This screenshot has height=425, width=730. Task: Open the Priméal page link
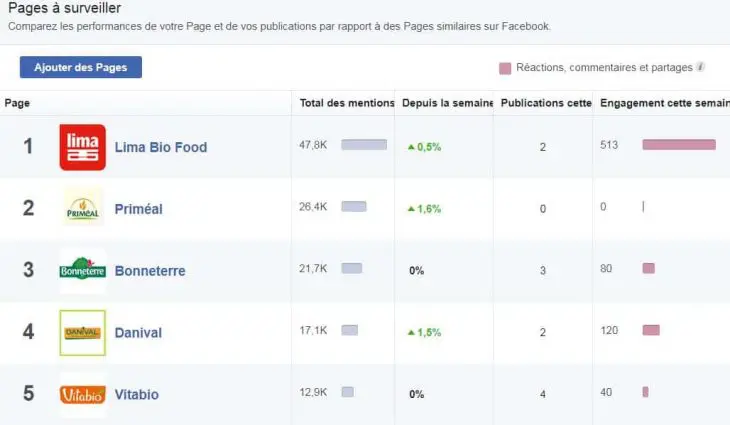(x=138, y=209)
